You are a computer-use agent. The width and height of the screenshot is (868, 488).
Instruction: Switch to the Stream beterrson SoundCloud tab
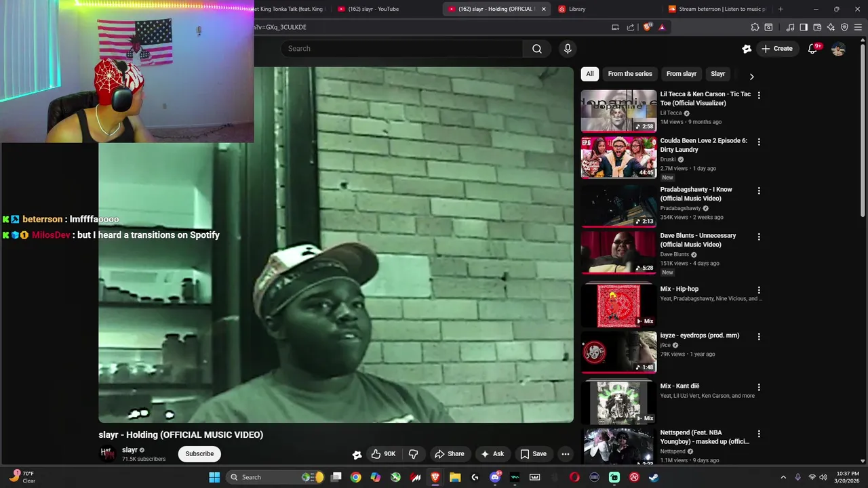pos(717,9)
